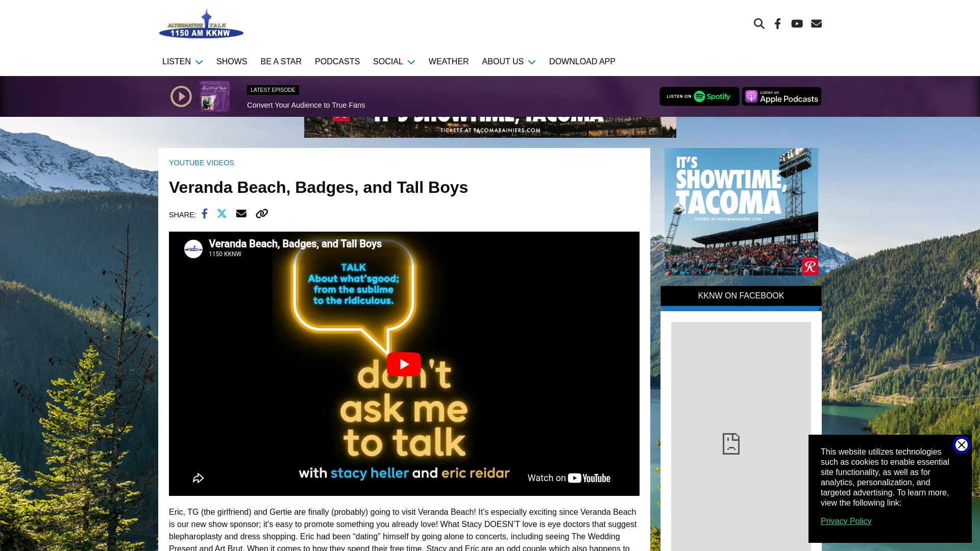Open the DOWNLOAD APP page
Viewport: 980px width, 551px height.
click(582, 62)
